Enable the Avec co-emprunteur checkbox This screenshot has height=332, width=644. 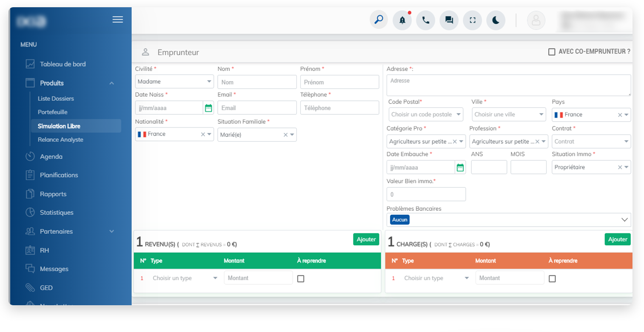click(x=552, y=52)
